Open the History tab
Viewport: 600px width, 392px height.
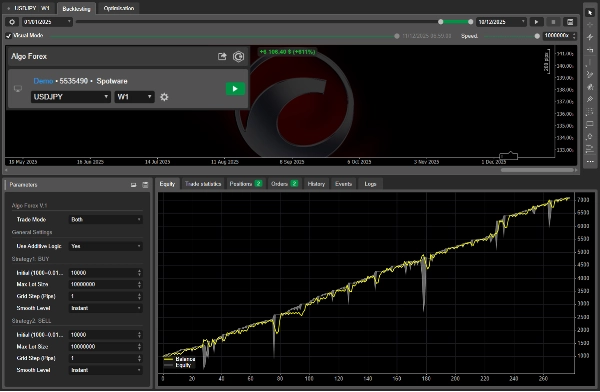[316, 184]
